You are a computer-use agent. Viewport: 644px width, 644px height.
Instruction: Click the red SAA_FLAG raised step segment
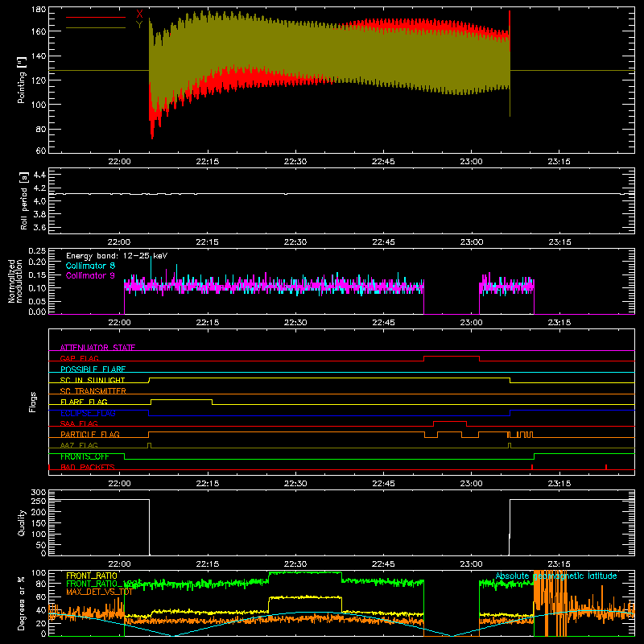450,421
